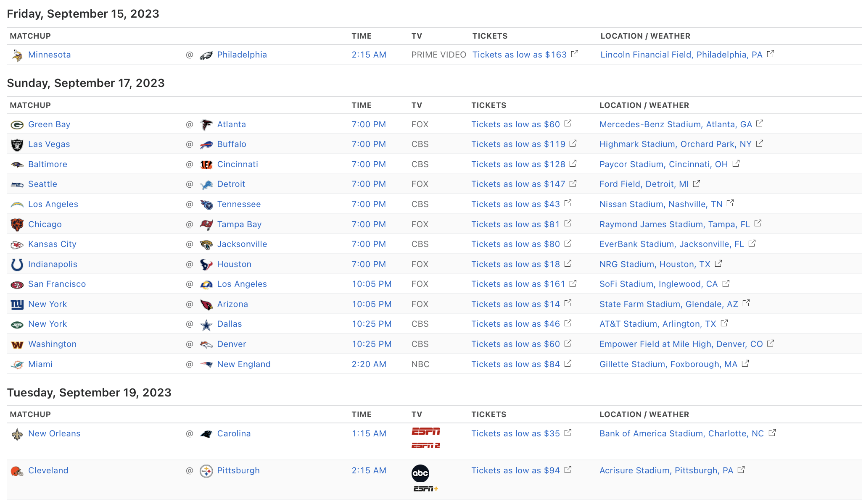The image size is (866, 504).
Task: Click the Green Bay Packers logo
Action: pos(17,125)
